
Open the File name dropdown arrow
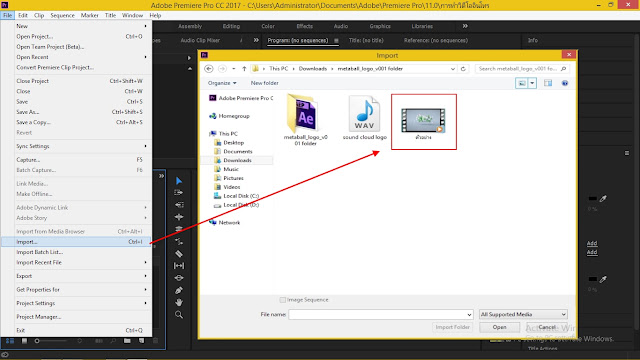[x=469, y=314]
